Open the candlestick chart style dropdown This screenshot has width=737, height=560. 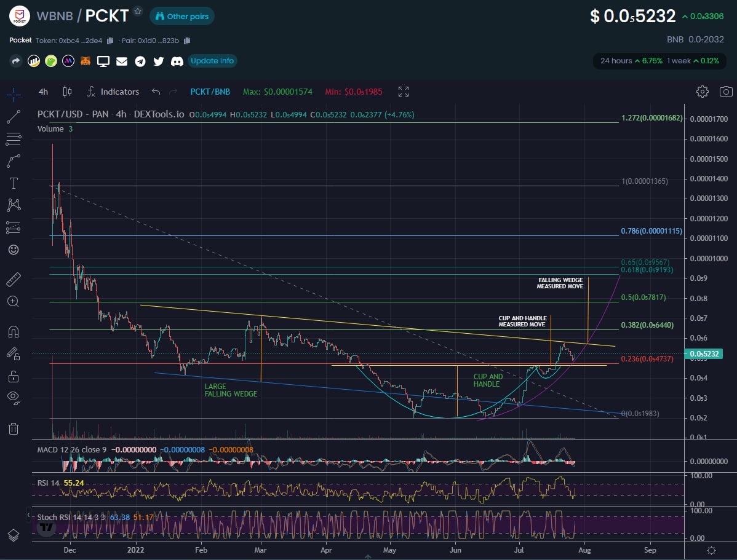(67, 92)
